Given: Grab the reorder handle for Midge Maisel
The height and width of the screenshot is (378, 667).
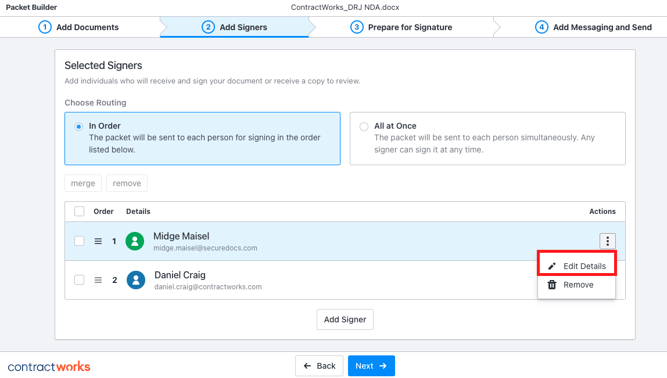Looking at the screenshot, I should click(98, 241).
